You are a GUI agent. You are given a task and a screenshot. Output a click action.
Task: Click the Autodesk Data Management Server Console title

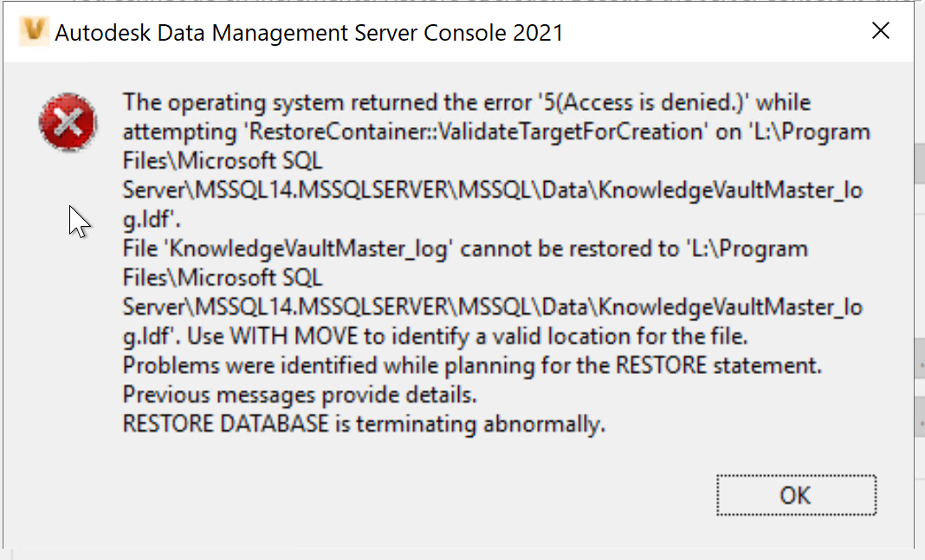[308, 34]
